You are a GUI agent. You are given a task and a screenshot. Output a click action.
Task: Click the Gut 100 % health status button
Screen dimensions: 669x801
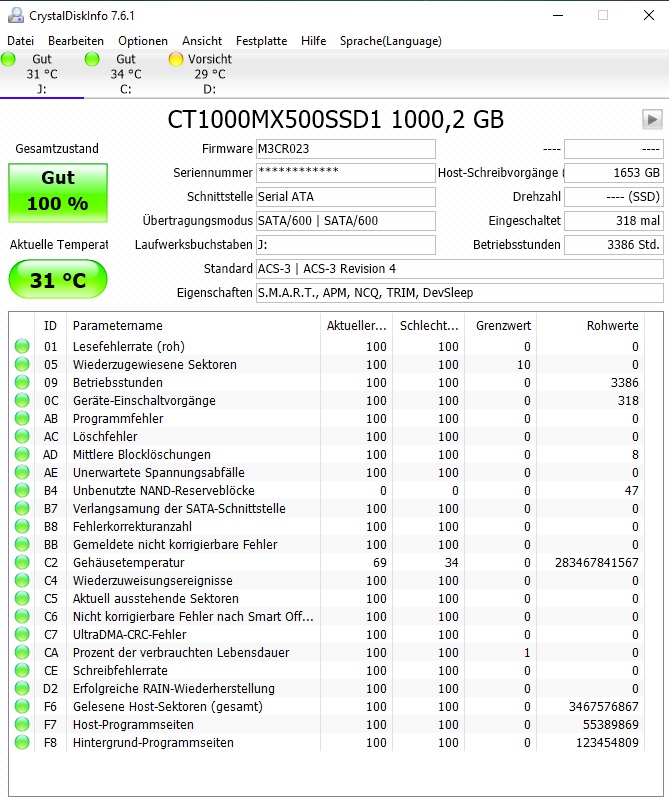tap(58, 193)
